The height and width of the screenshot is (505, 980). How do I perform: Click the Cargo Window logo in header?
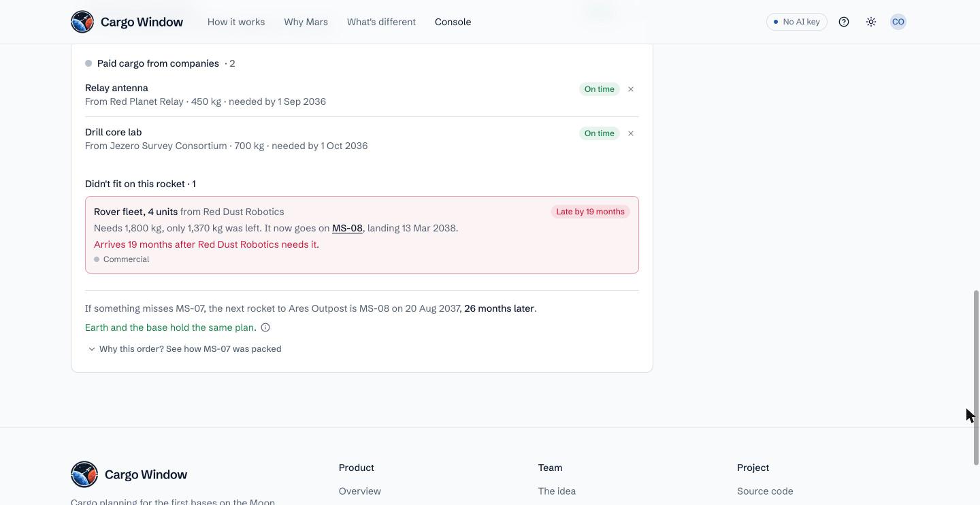click(127, 22)
